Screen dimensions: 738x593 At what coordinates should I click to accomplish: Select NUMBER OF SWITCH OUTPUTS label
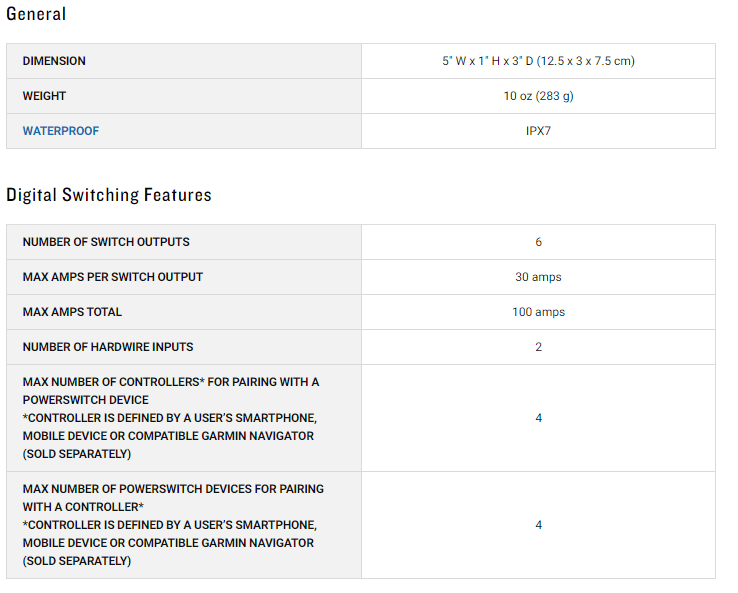(x=106, y=242)
